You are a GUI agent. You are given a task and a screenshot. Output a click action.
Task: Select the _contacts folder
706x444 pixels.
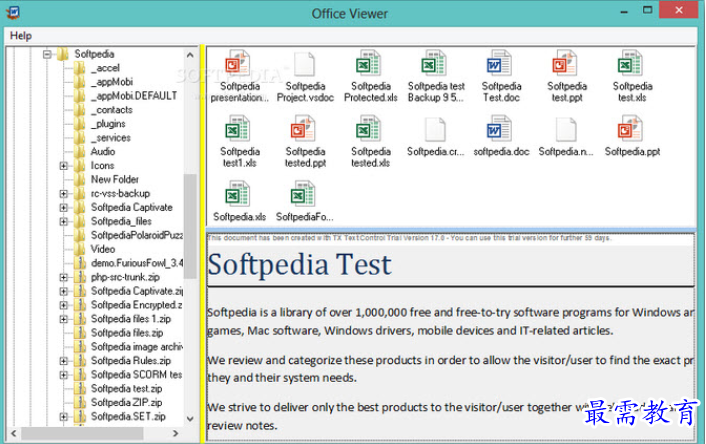112,110
